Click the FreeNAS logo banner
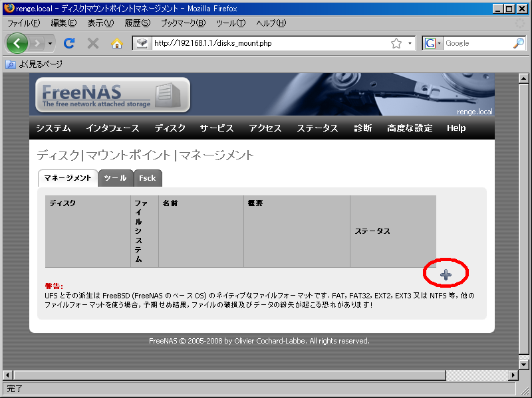 [112, 94]
